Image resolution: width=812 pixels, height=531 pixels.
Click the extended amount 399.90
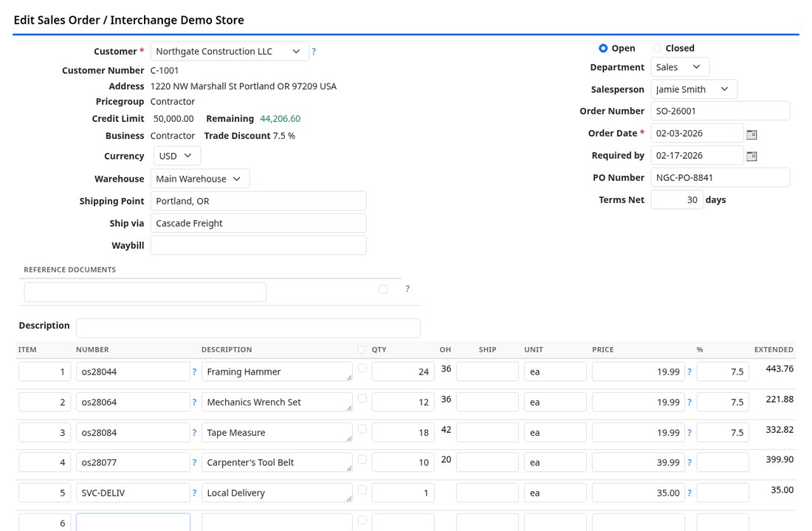click(780, 459)
